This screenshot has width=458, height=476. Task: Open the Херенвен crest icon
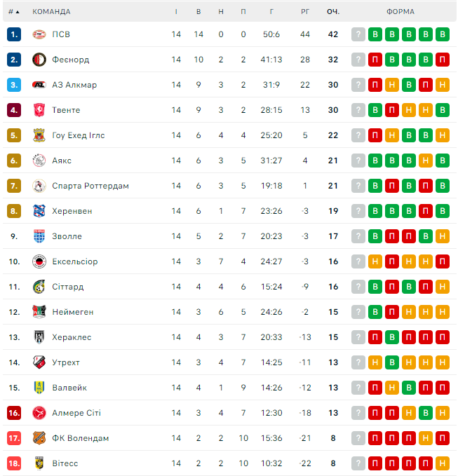coord(39,211)
